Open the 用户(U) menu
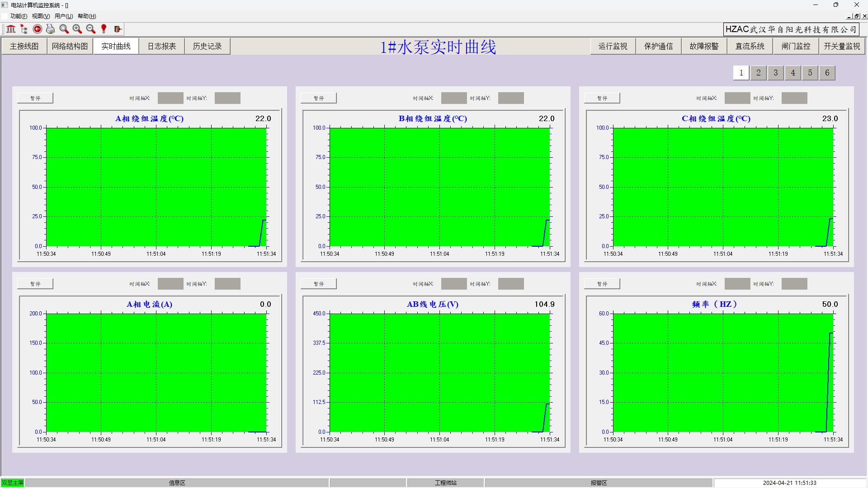 pos(64,16)
